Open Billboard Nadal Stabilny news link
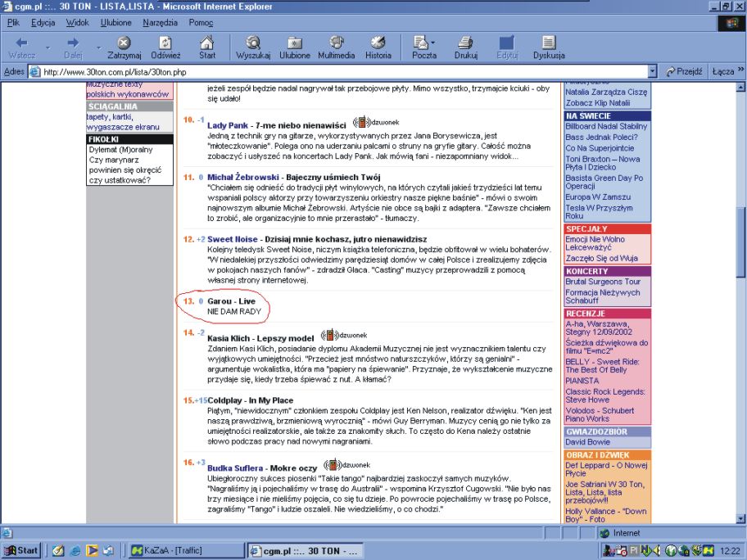 pos(606,126)
